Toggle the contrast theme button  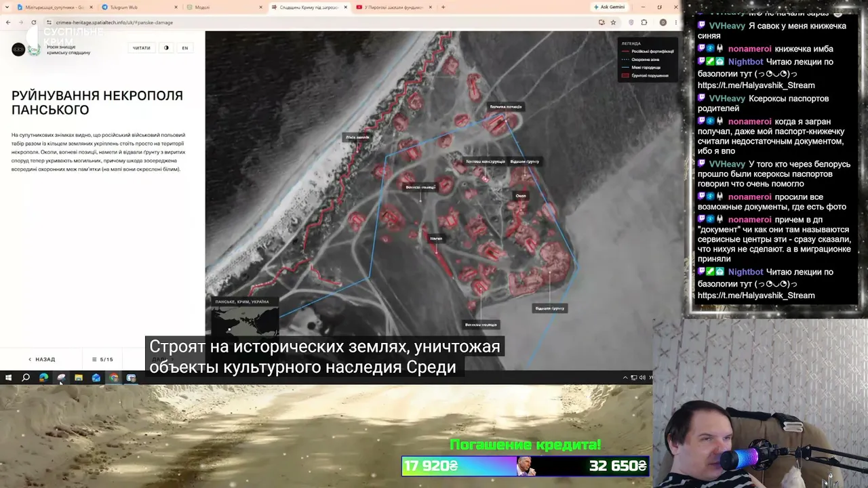pos(166,48)
